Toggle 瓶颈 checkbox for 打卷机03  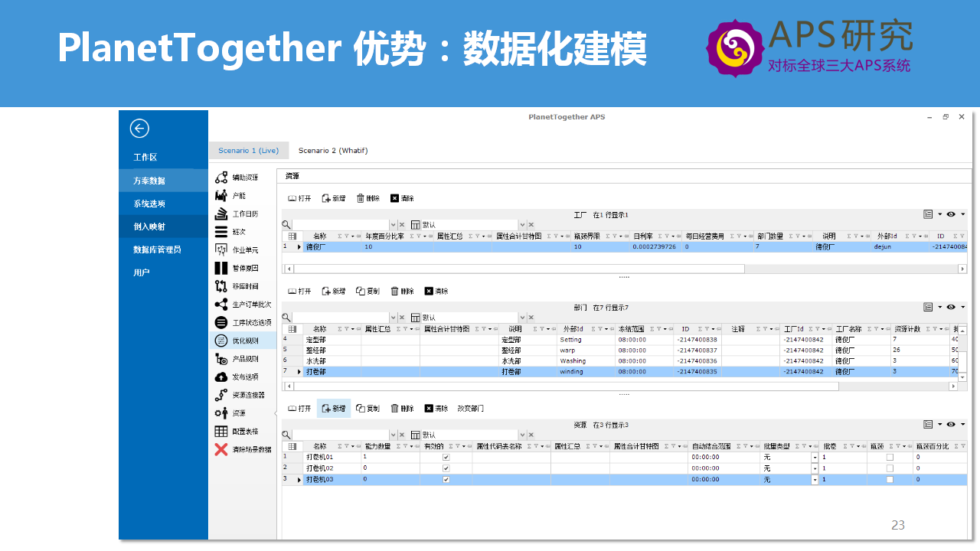tap(890, 479)
